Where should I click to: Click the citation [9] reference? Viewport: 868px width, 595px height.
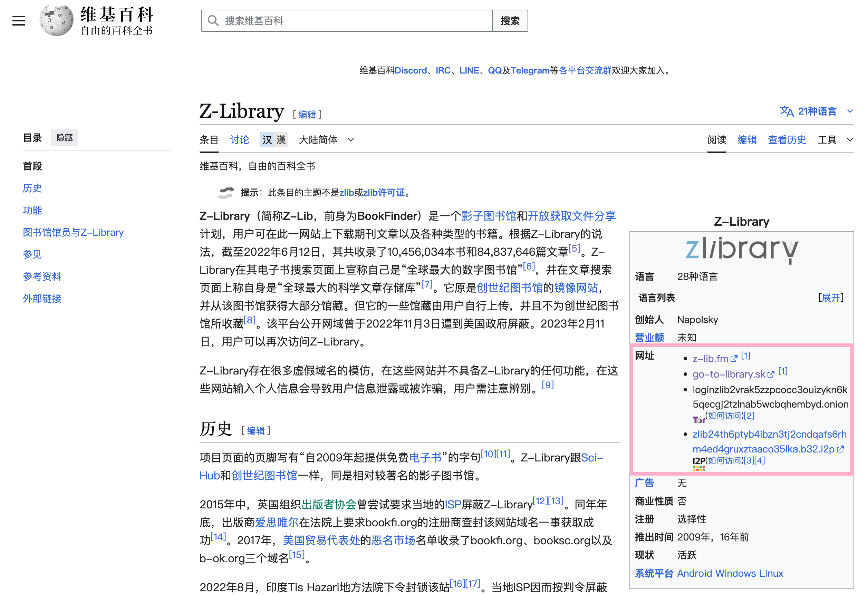pyautogui.click(x=548, y=384)
